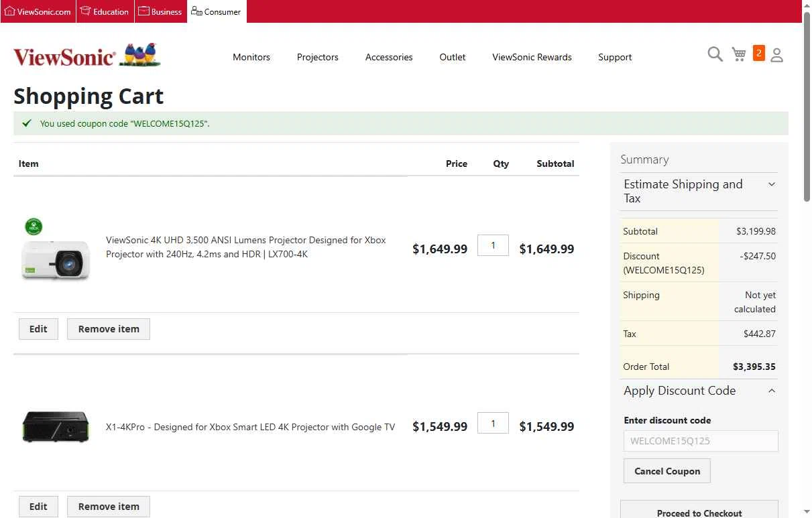Edit the X1-4KPro projector item
This screenshot has height=518, width=812.
pos(38,507)
